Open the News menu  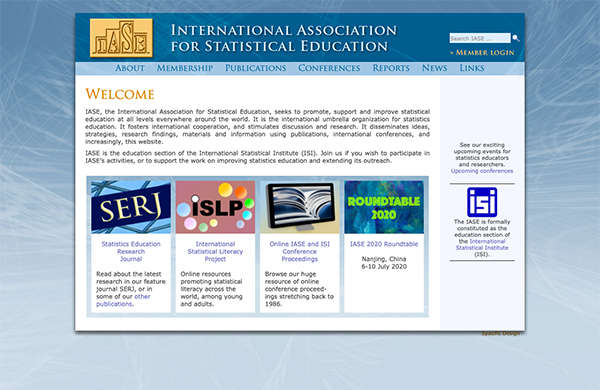(x=434, y=68)
